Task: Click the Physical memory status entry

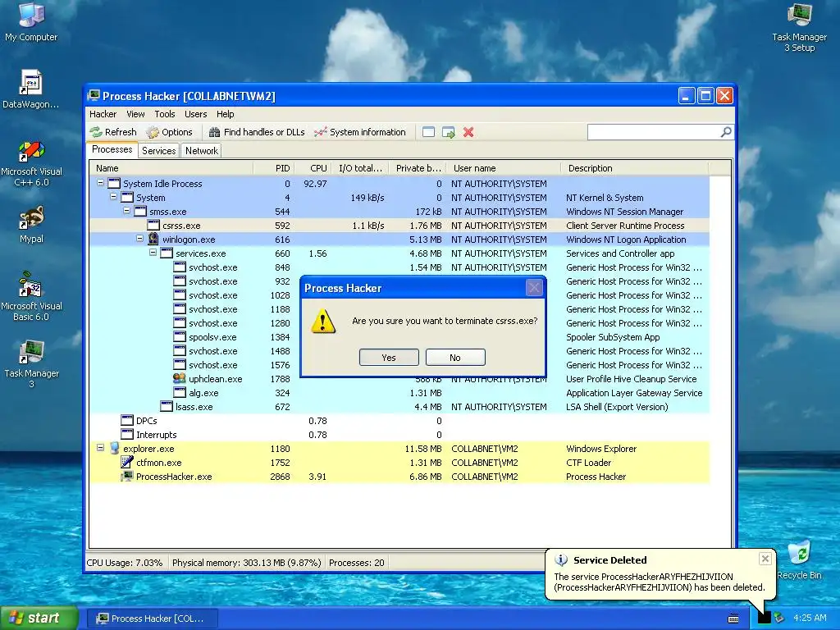Action: (246, 563)
